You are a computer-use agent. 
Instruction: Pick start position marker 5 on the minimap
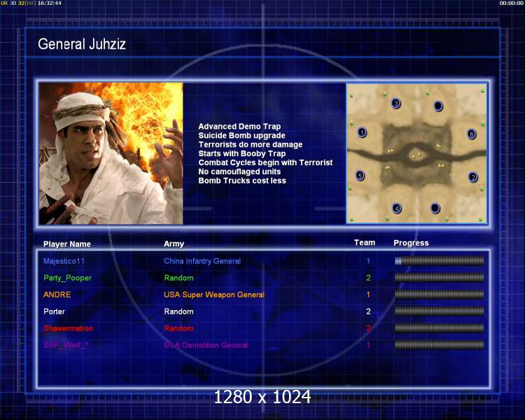pyautogui.click(x=360, y=175)
